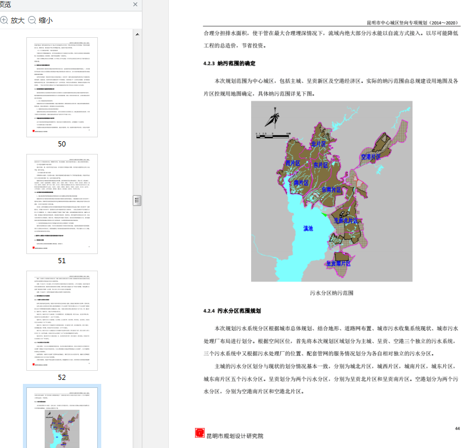Click page number 44 in footer
Viewport: 476px width, 448px height.
[457, 429]
